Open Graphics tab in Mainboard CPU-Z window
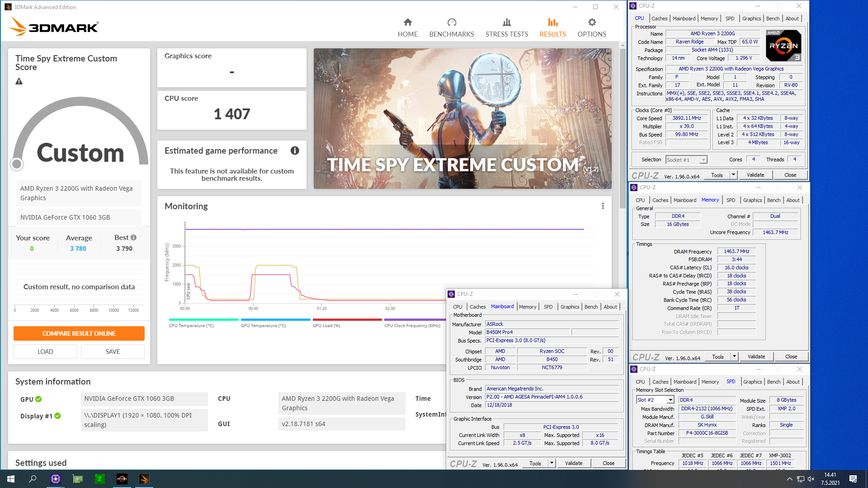Screen dimensions: 868x488 coord(570,307)
